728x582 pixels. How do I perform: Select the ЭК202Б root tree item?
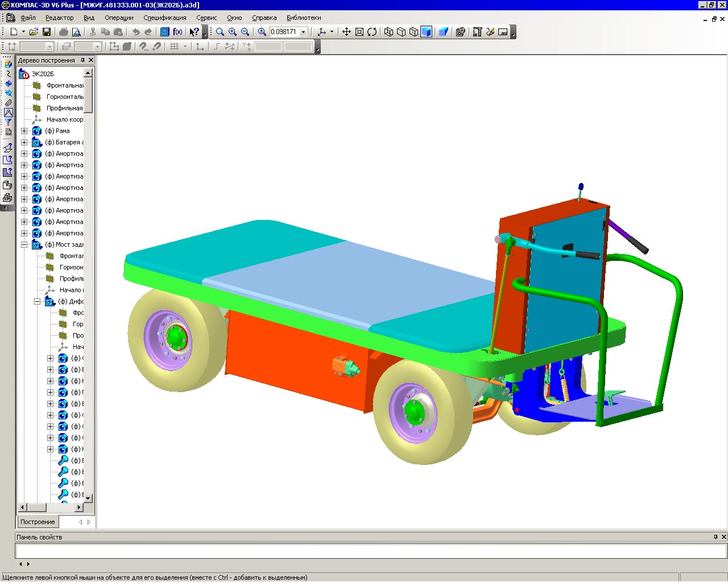43,74
